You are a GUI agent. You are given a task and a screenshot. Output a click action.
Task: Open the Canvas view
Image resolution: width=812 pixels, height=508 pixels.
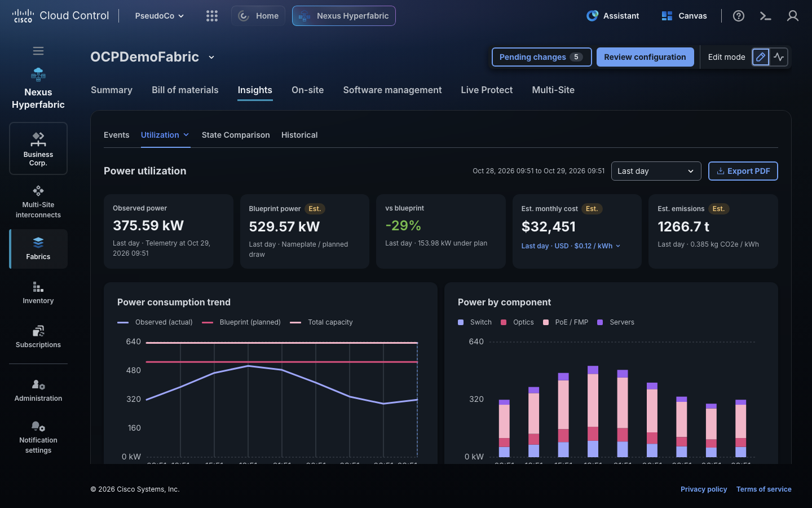684,16
